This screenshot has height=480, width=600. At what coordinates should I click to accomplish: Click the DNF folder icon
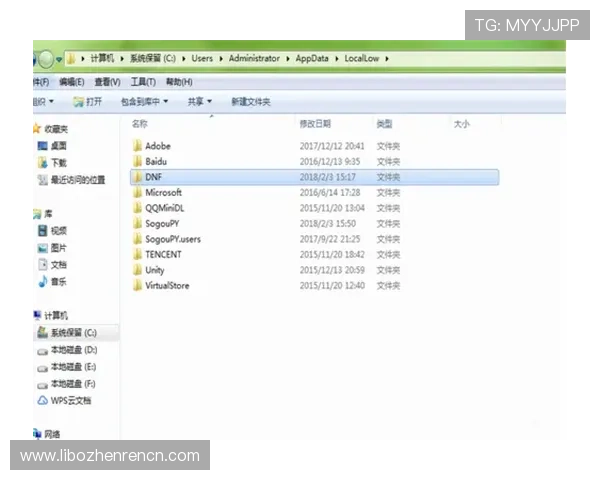[137, 177]
